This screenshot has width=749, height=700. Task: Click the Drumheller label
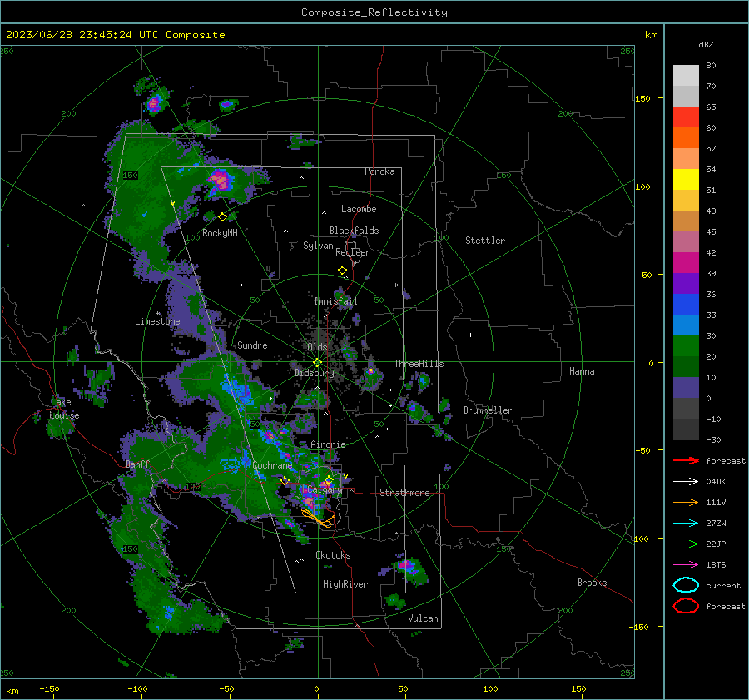(x=488, y=410)
